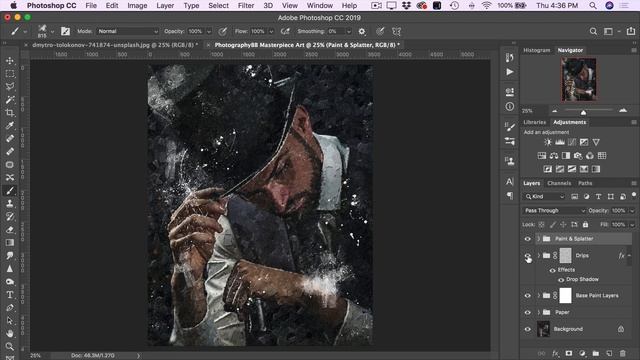Toggle symmetry paint butterfly icon
The width and height of the screenshot is (640, 360).
396,31
